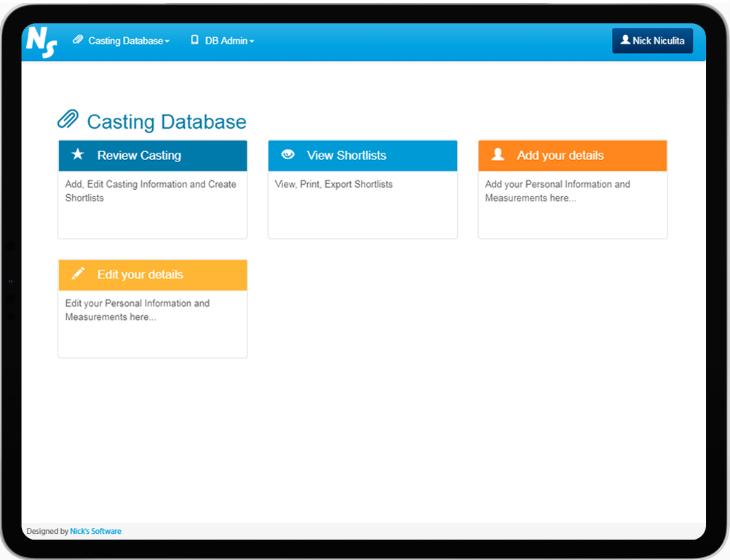The width and height of the screenshot is (730, 560).
Task: Open the Casting Database navbar menu
Action: pos(125,41)
